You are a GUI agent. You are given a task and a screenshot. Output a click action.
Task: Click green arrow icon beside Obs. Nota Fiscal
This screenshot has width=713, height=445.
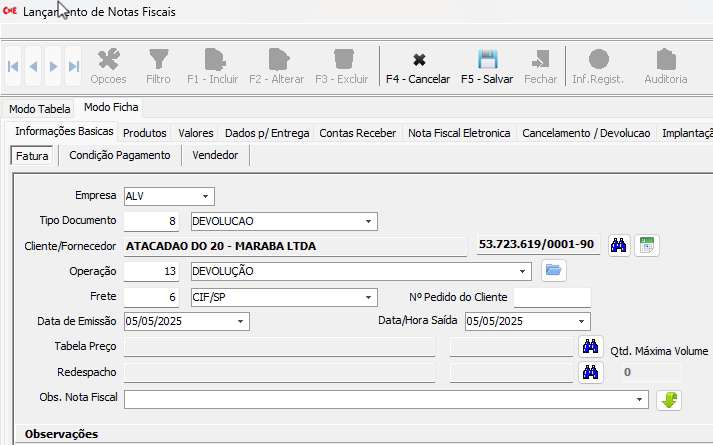[668, 399]
